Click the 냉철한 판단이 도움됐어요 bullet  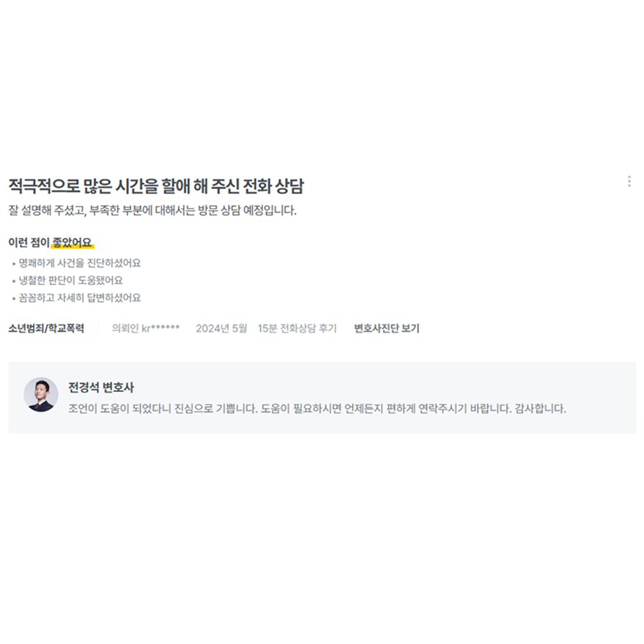[x=70, y=280]
